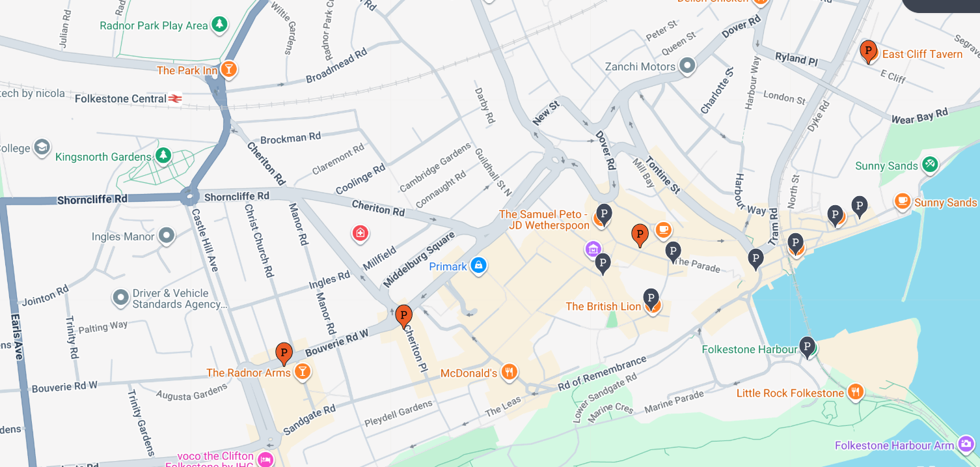Screen dimensions: 980x467
Task: Click the orange parking pin on Bouverie Rd W
Action: click(284, 353)
